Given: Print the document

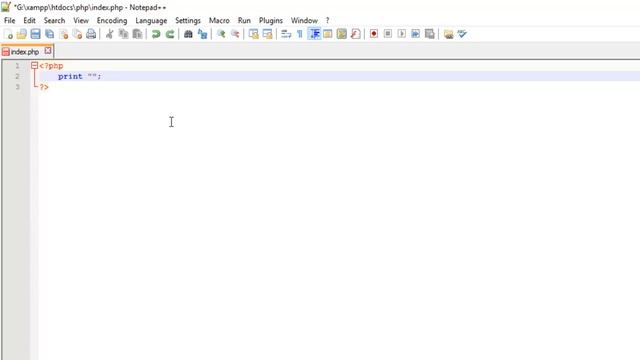Looking at the screenshot, I should click(x=91, y=34).
